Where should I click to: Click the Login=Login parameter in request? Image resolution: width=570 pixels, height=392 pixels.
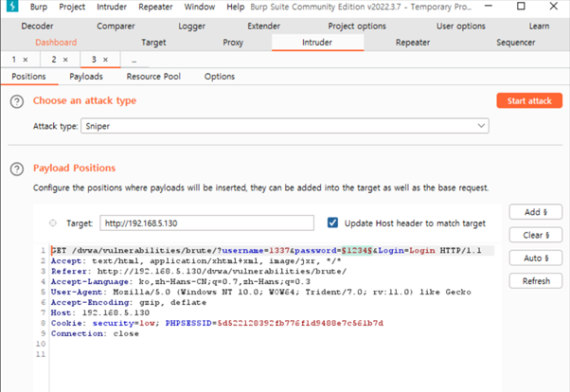(406, 251)
